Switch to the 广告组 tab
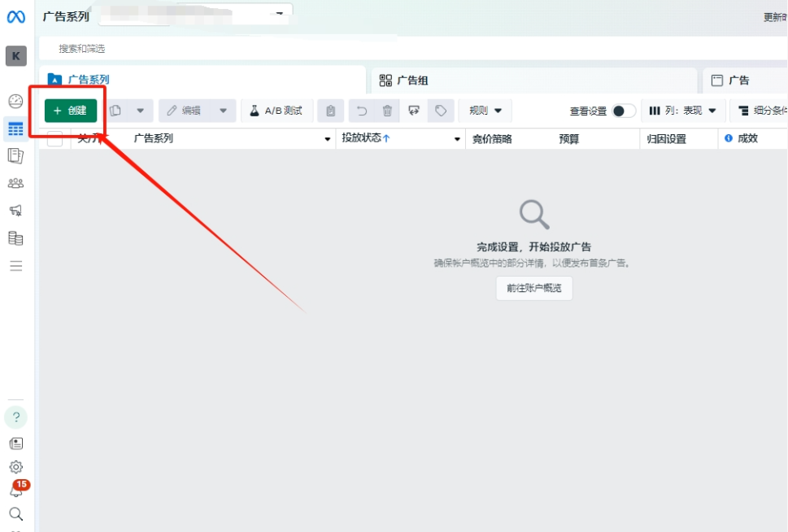Viewport: 788px width, 532px height. pos(533,81)
